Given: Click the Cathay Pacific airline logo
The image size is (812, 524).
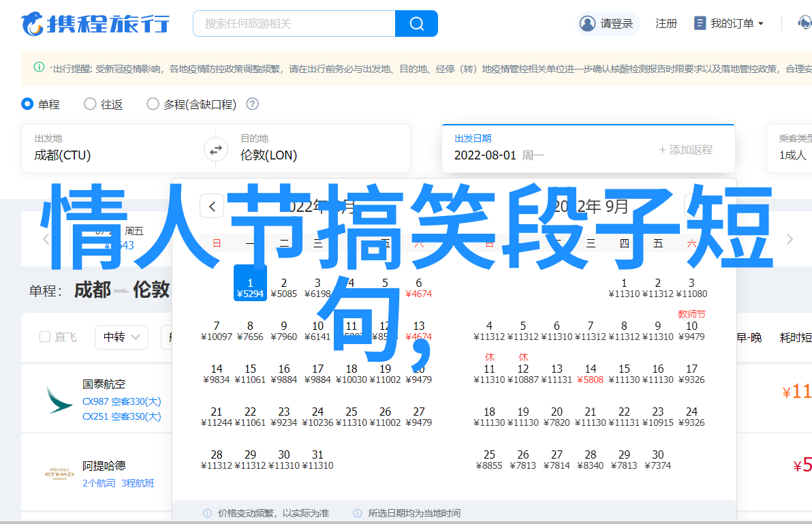Looking at the screenshot, I should (x=59, y=400).
